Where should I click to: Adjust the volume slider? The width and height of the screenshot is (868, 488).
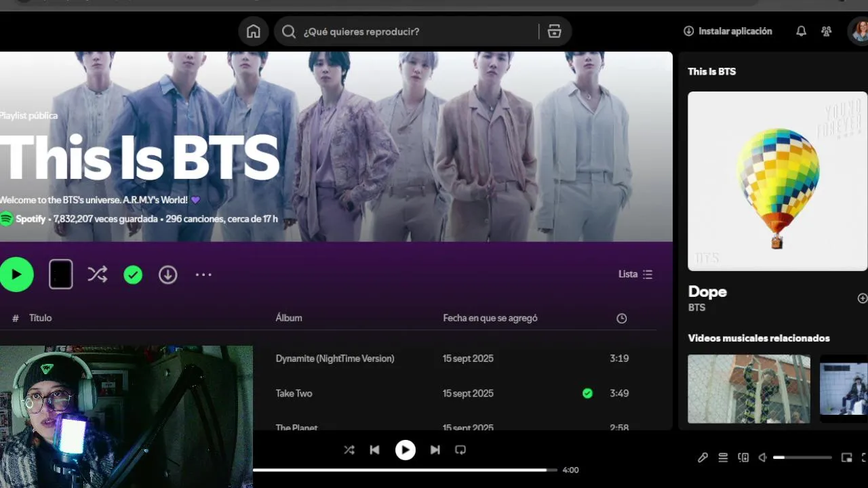[802, 457]
